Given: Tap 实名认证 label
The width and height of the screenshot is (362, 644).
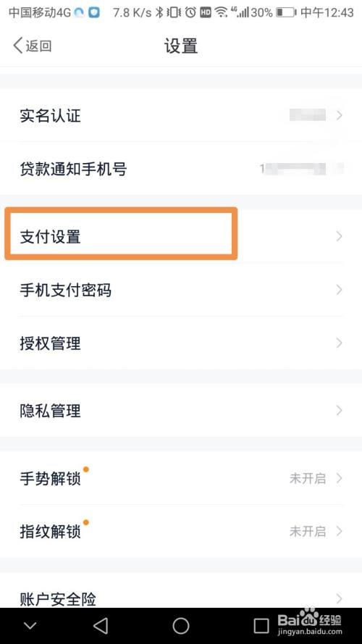Looking at the screenshot, I should tap(50, 115).
